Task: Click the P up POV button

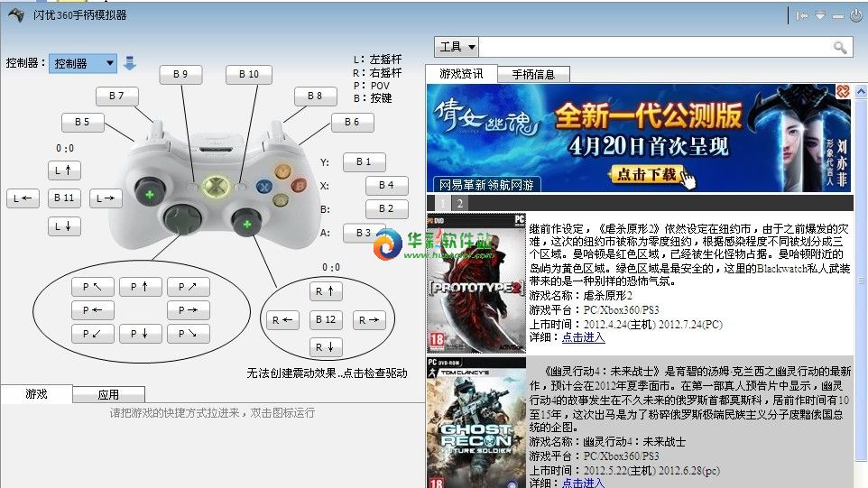Action: (141, 287)
